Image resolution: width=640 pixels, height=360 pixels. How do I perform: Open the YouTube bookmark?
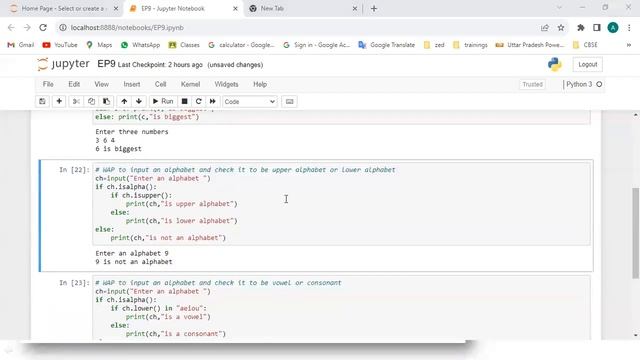point(60,45)
